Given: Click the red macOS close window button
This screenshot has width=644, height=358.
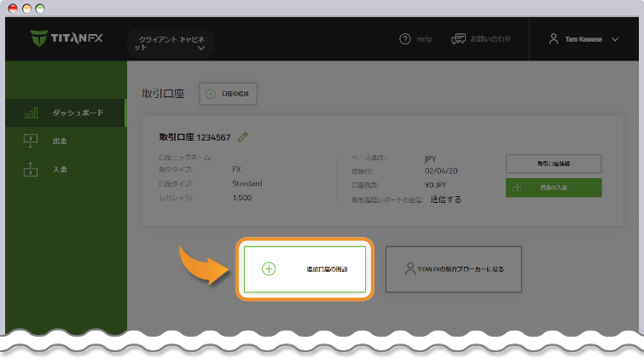Looking at the screenshot, I should [12, 8].
